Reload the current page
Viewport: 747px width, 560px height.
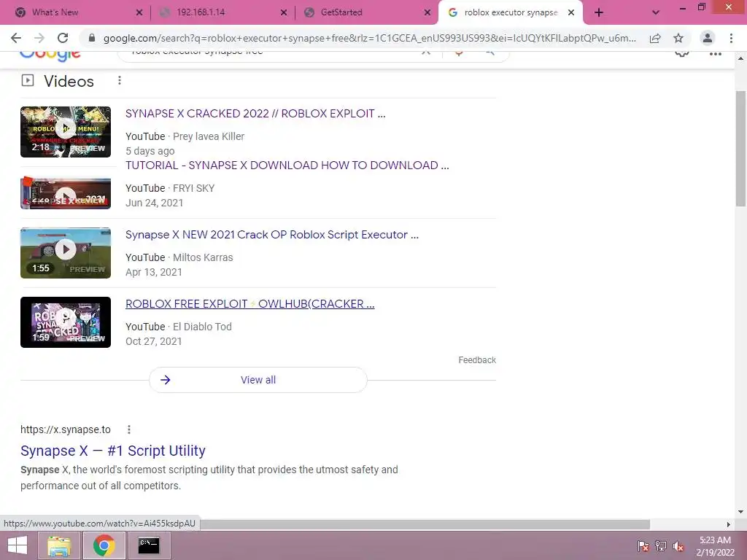[63, 38]
